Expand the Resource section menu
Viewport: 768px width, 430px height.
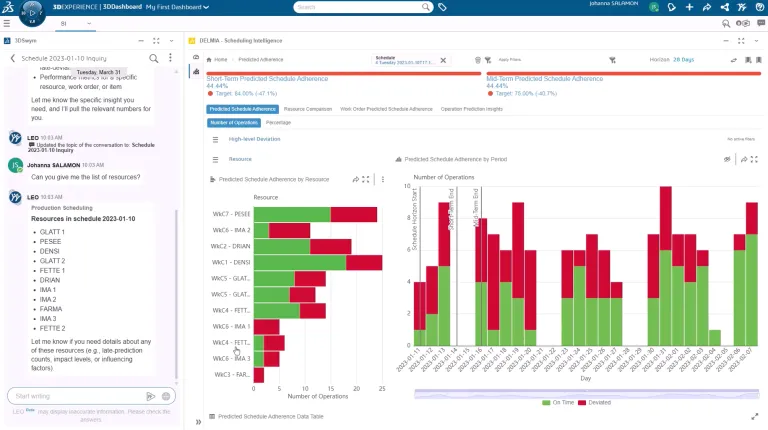pos(215,160)
